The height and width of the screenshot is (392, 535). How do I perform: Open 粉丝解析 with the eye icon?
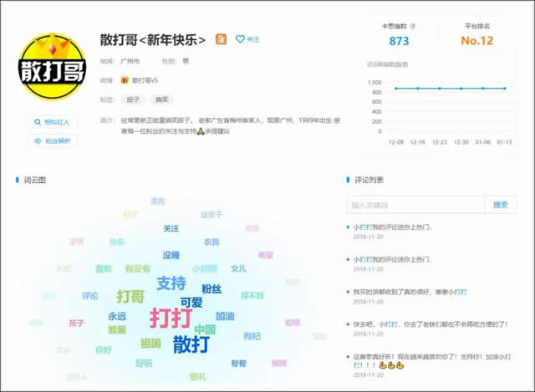click(52, 141)
